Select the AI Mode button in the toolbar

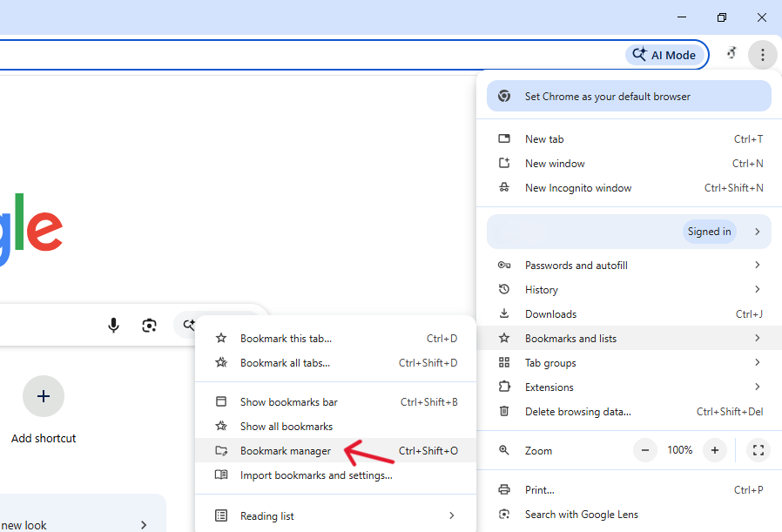tap(664, 54)
